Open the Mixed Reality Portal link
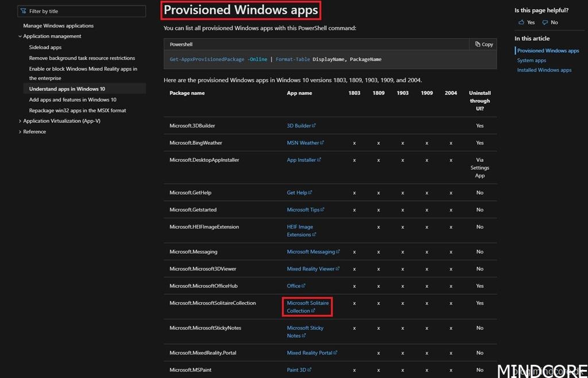588x378 pixels. 310,353
